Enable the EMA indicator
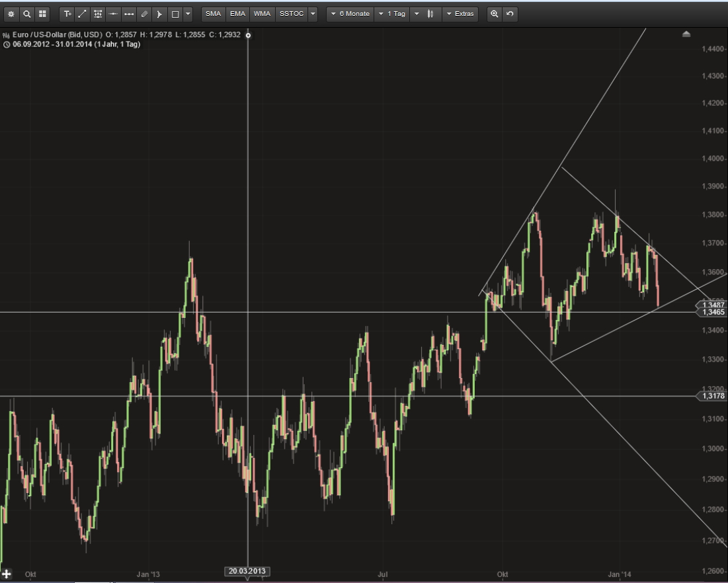Screen dimensions: 728x583 click(237, 13)
